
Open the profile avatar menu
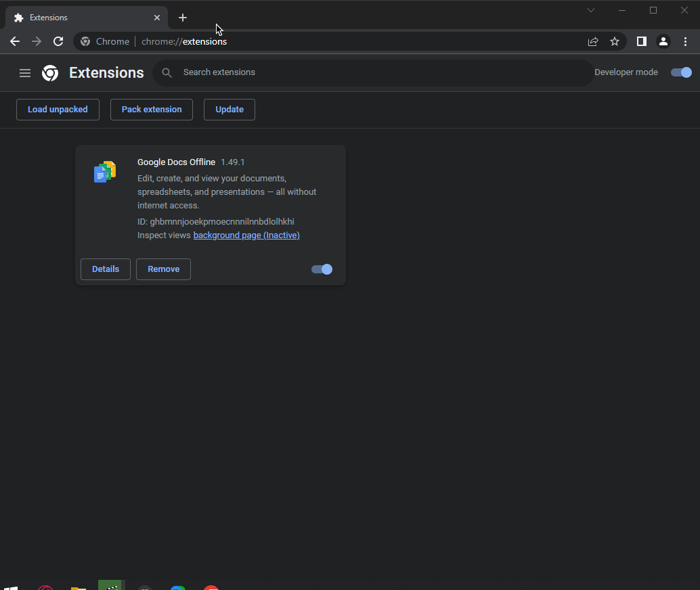coord(663,41)
